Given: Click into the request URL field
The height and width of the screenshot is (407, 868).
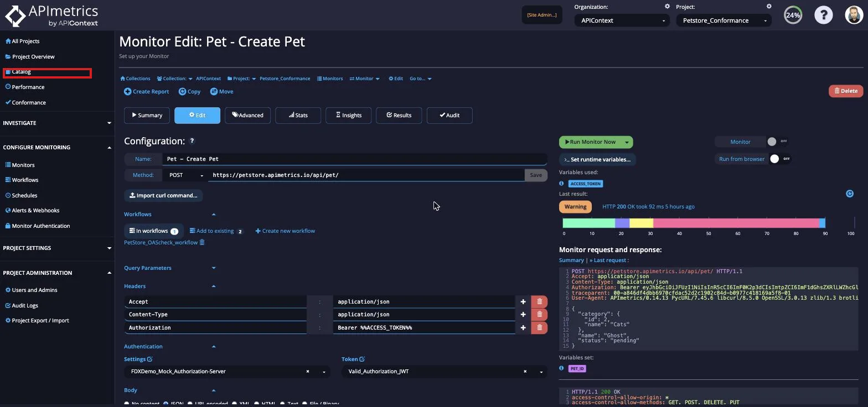Looking at the screenshot, I should 366,175.
